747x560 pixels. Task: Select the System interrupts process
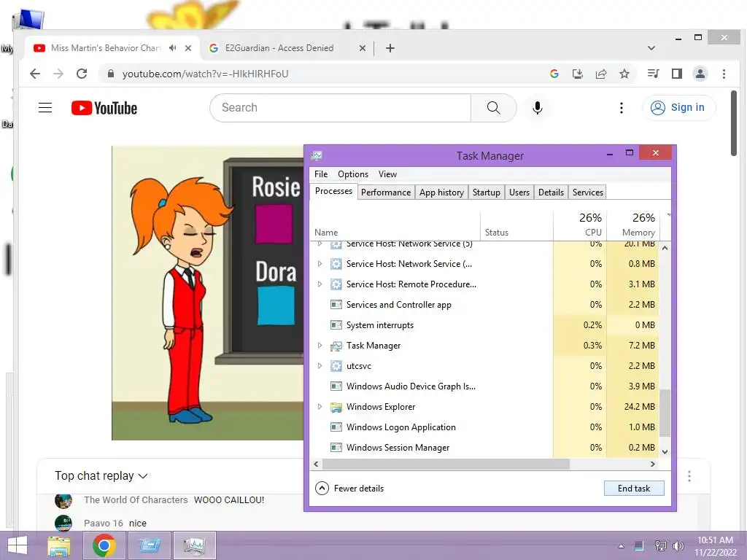484,325
